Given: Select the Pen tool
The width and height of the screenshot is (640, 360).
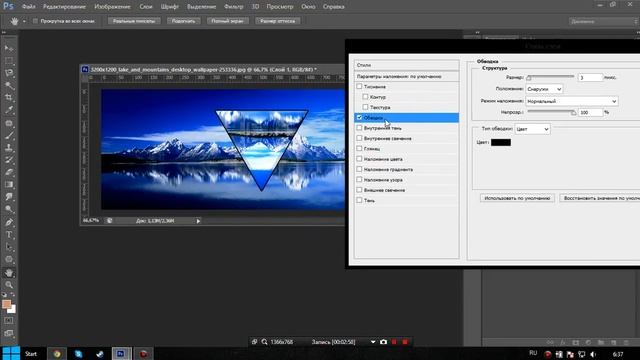Looking at the screenshot, I should [x=9, y=222].
